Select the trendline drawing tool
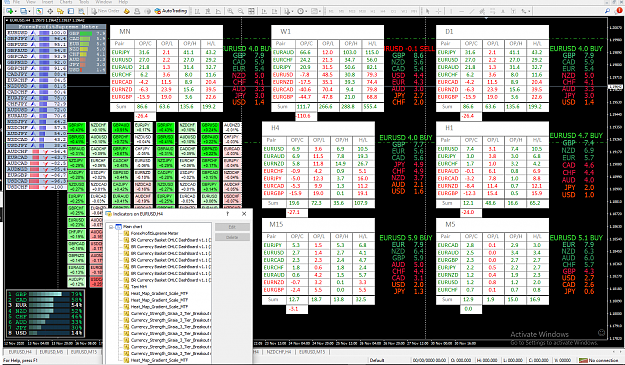The image size is (625, 365). tap(472, 11)
